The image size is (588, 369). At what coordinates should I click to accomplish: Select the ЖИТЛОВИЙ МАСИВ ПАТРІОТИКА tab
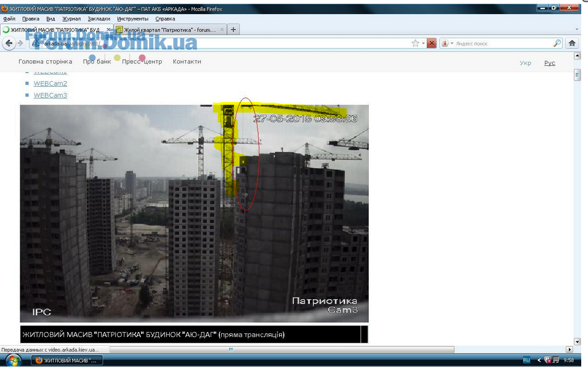[x=56, y=30]
